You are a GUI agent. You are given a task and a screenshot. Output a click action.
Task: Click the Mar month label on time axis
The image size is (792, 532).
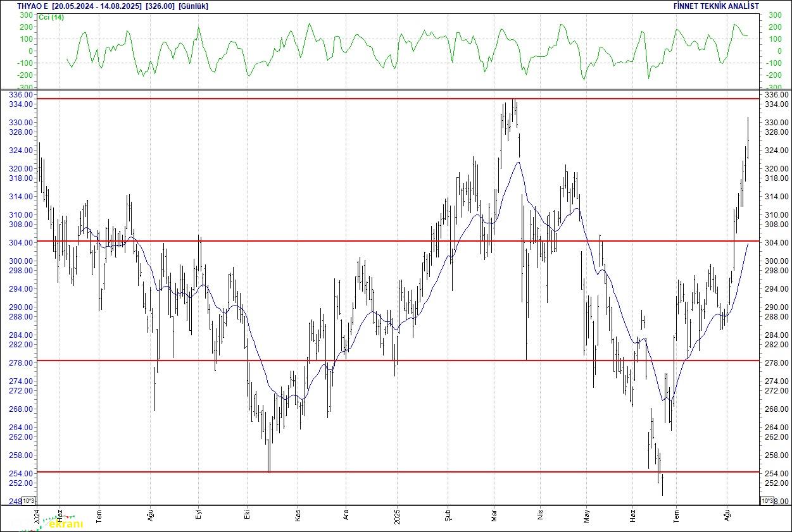click(493, 516)
